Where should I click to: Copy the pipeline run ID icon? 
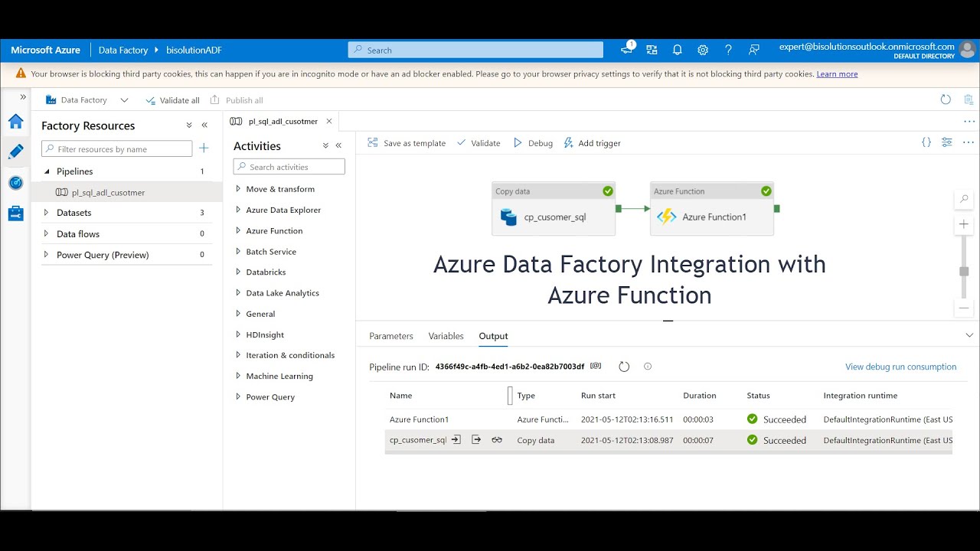click(596, 367)
